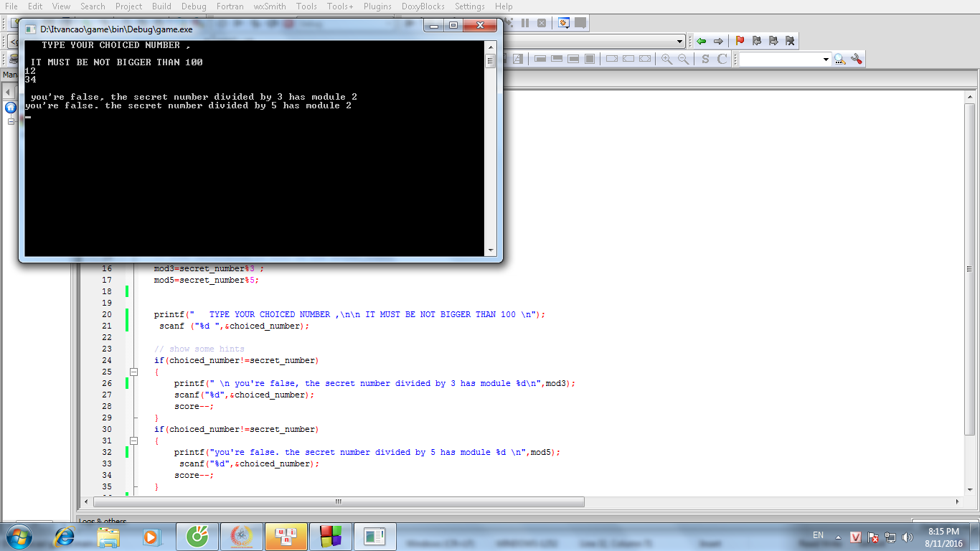Toggle bookmark with the red flag icon
This screenshot has height=551, width=980.
pyautogui.click(x=740, y=41)
